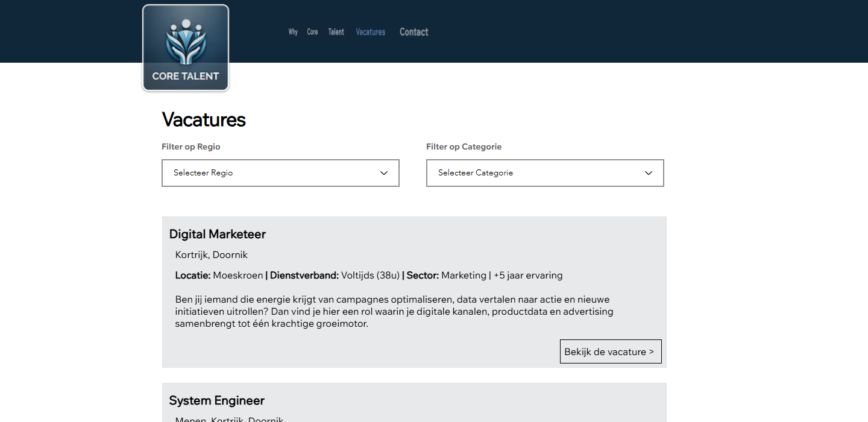Open the Selecteer Categorie dropdown

545,173
